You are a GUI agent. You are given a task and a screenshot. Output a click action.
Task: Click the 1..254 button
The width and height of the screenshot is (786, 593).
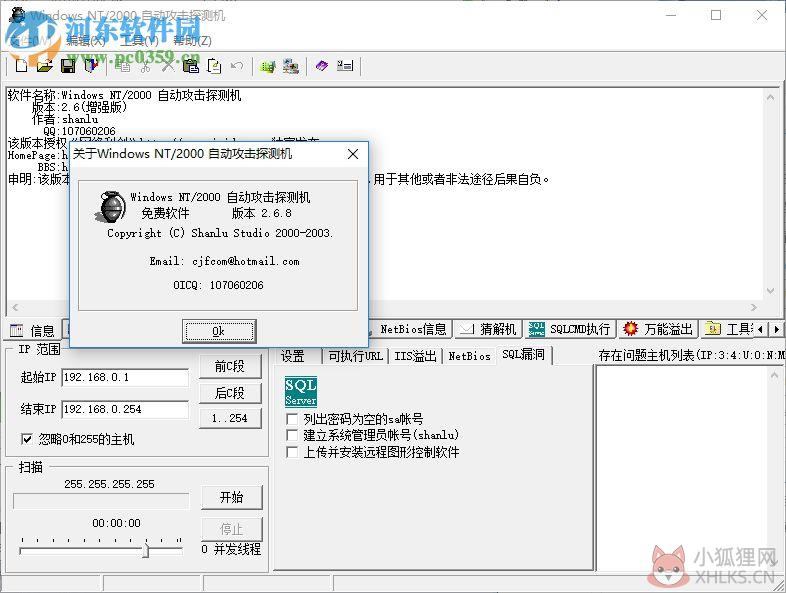click(x=230, y=418)
